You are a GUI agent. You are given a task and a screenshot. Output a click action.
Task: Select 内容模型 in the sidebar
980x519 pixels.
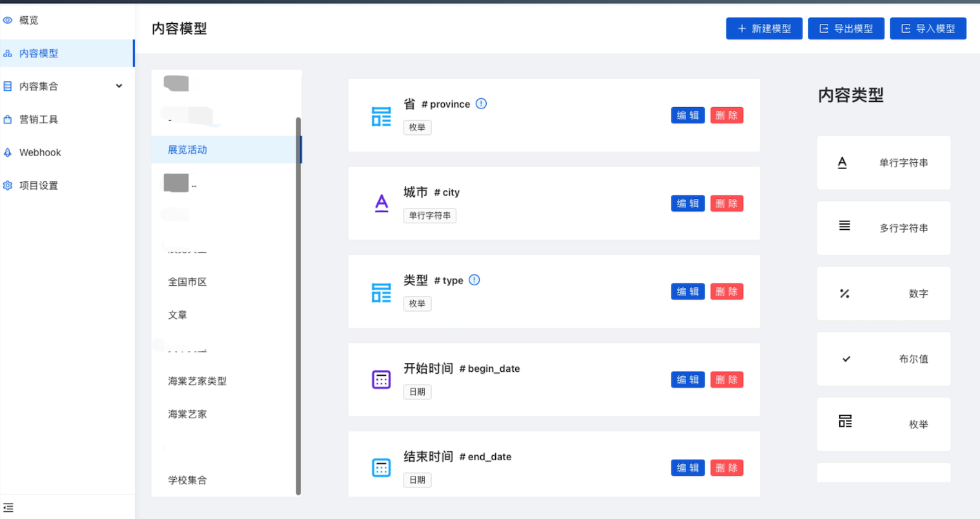click(67, 54)
